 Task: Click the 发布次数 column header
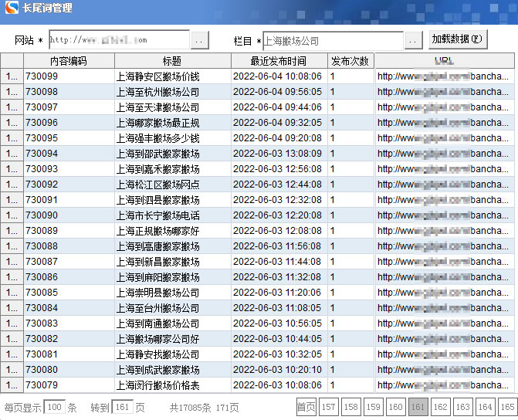(x=350, y=61)
